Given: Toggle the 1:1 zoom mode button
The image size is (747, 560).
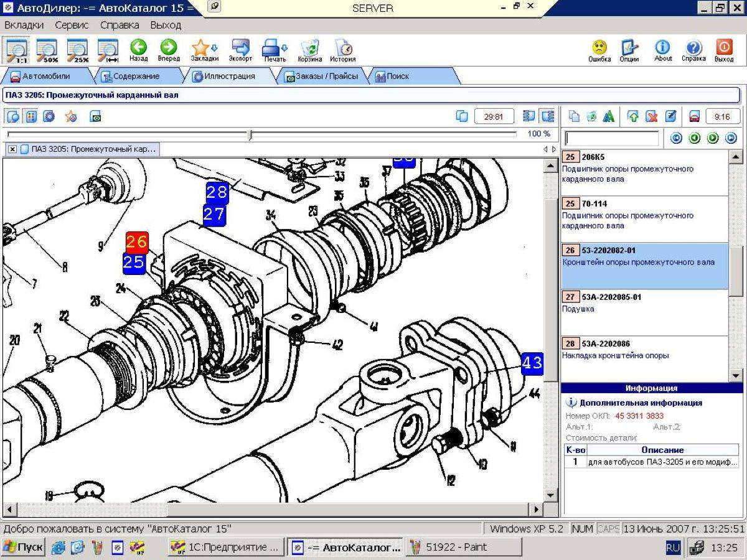Looking at the screenshot, I should 16,50.
